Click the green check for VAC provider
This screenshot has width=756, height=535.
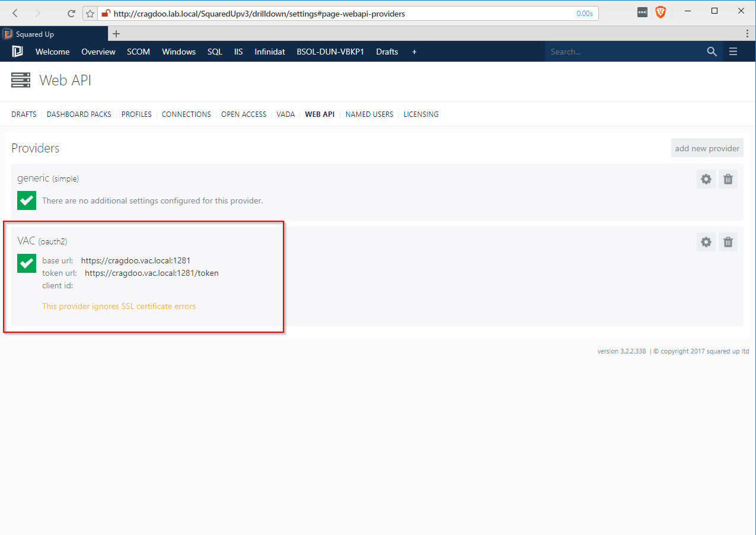pyautogui.click(x=27, y=263)
